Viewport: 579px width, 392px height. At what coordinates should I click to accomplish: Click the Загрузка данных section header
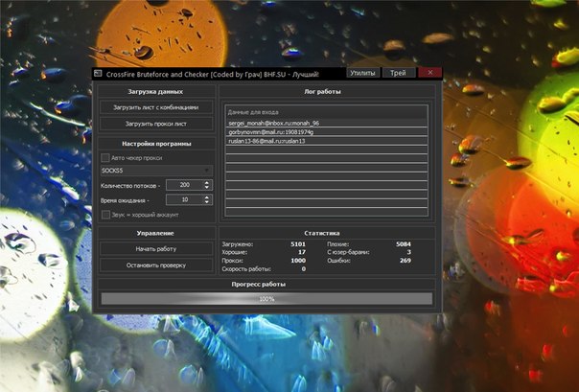155,92
